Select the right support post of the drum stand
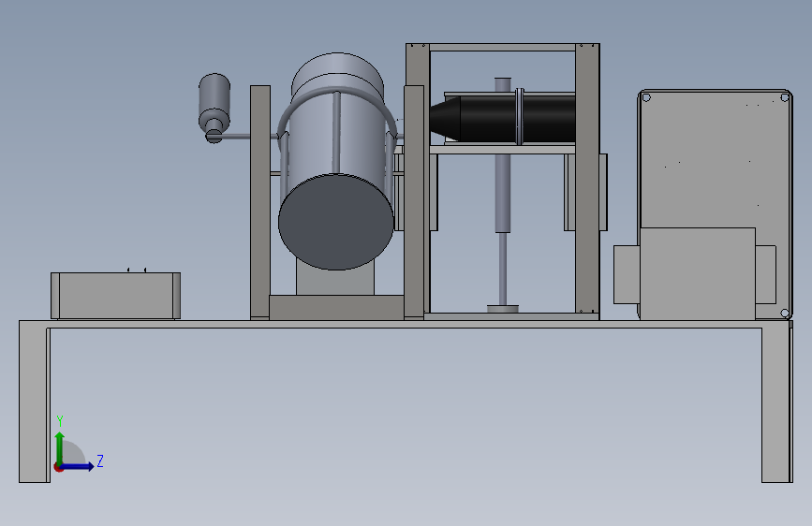Viewport: 812px width, 526px height. point(414,202)
